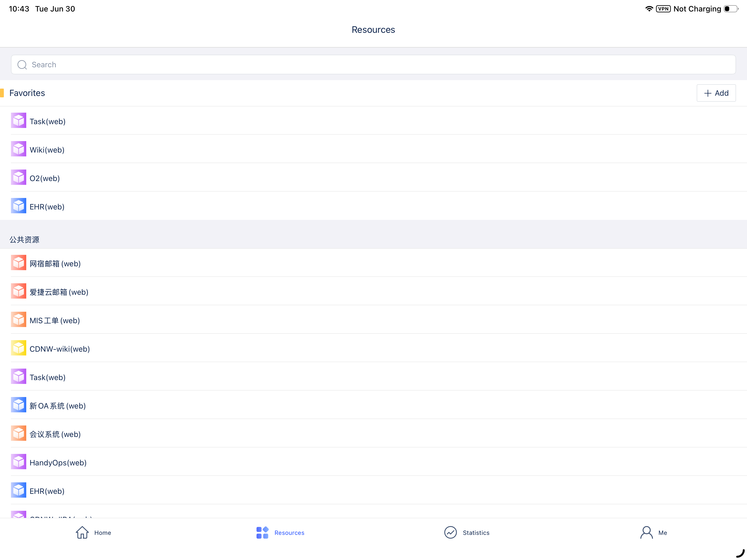Tap the Resources grid icon
The height and width of the screenshot is (560, 747).
tap(262, 533)
